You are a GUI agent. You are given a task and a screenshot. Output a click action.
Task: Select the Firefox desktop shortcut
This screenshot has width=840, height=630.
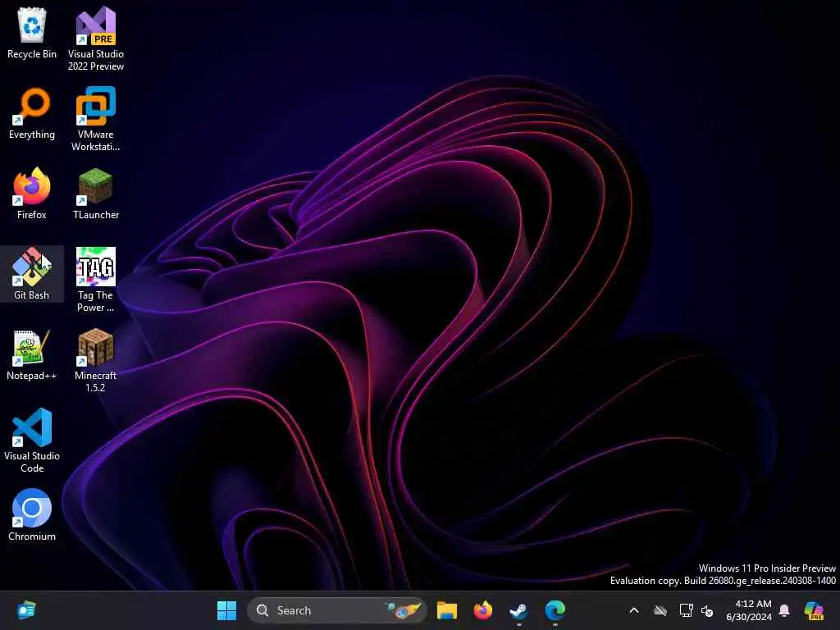[32, 194]
